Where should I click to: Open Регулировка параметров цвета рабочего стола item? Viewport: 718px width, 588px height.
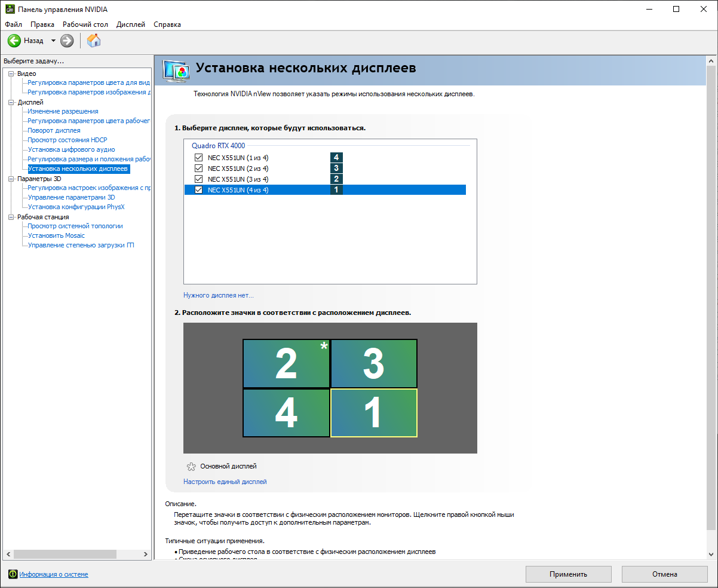pyautogui.click(x=88, y=121)
